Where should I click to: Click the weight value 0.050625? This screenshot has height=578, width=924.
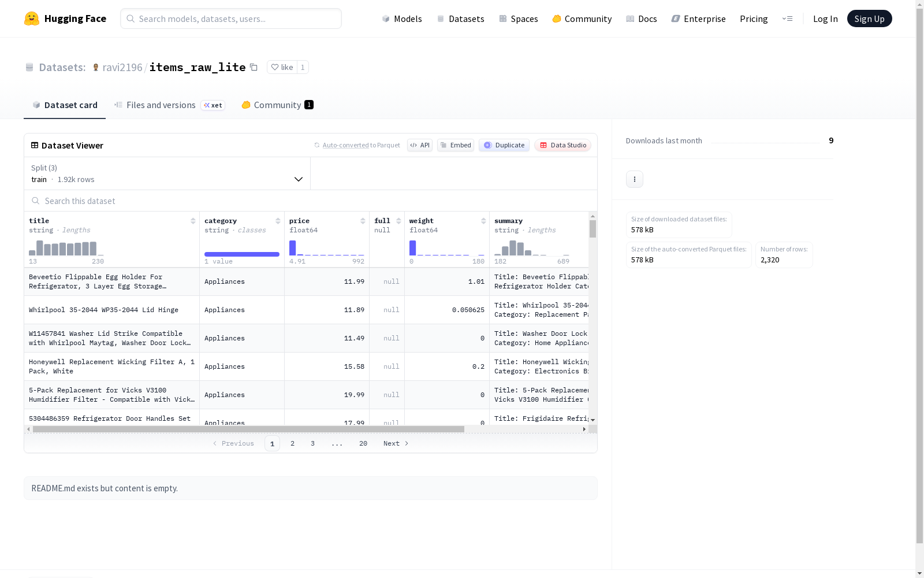coord(468,310)
